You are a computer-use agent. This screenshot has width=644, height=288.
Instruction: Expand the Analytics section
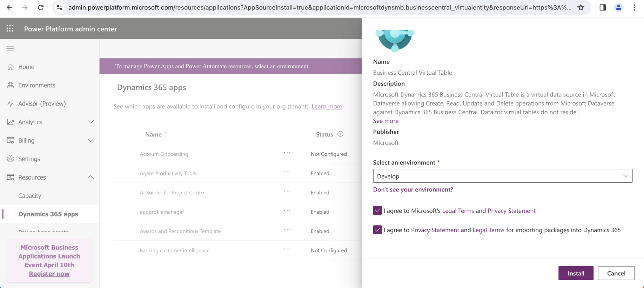click(90, 122)
